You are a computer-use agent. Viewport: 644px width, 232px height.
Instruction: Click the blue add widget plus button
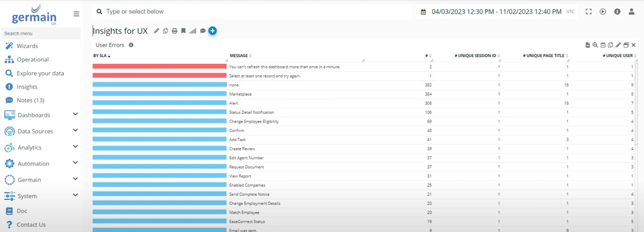click(212, 31)
